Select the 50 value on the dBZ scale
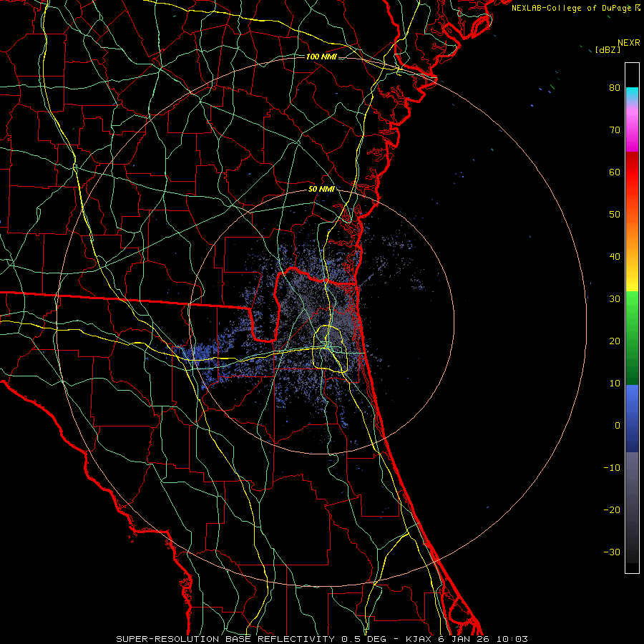This screenshot has height=644, width=644. [x=615, y=215]
